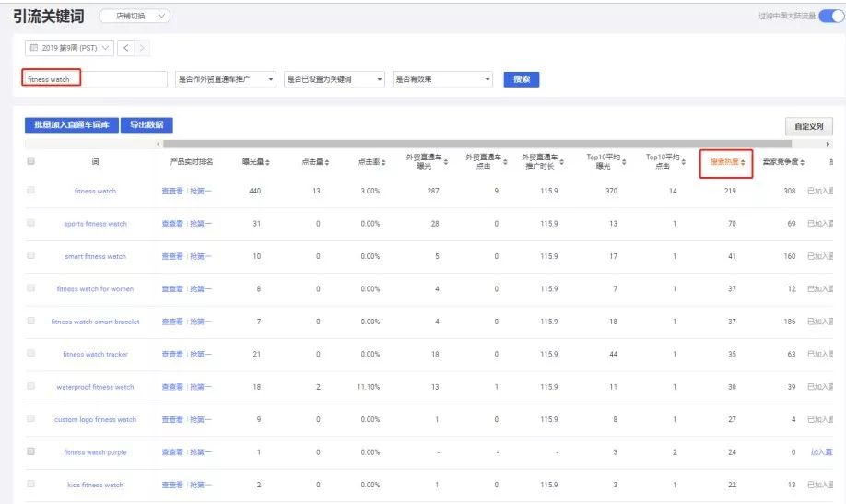Screen dimensions: 846x504
Task: Sort by 外贸直通车推广时长 column arrows
Action: [x=561, y=162]
